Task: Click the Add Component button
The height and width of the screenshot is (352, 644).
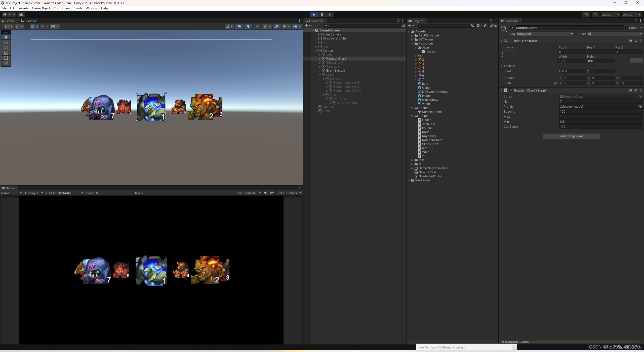Action: (571, 136)
